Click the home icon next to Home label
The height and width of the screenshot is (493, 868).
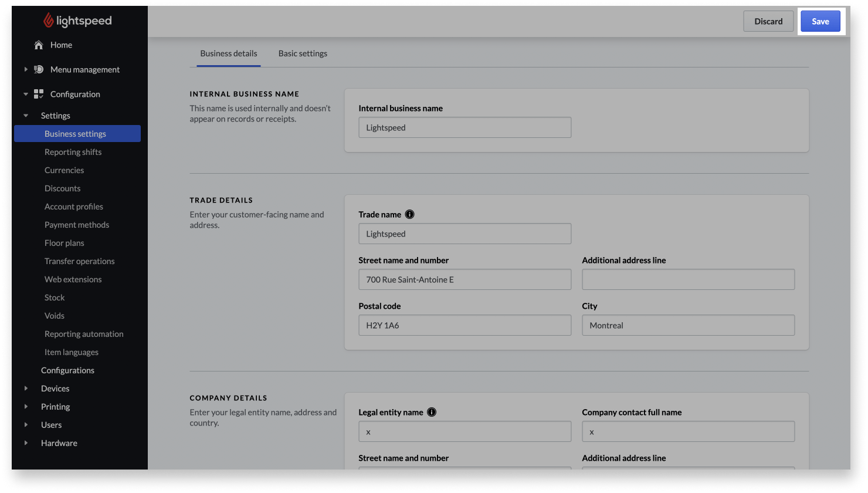[x=38, y=45]
